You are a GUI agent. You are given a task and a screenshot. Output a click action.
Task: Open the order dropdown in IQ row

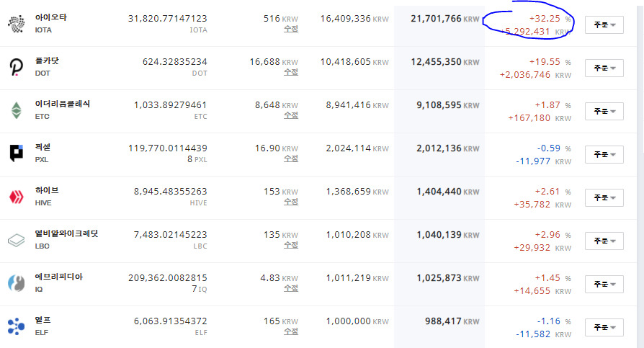click(604, 285)
